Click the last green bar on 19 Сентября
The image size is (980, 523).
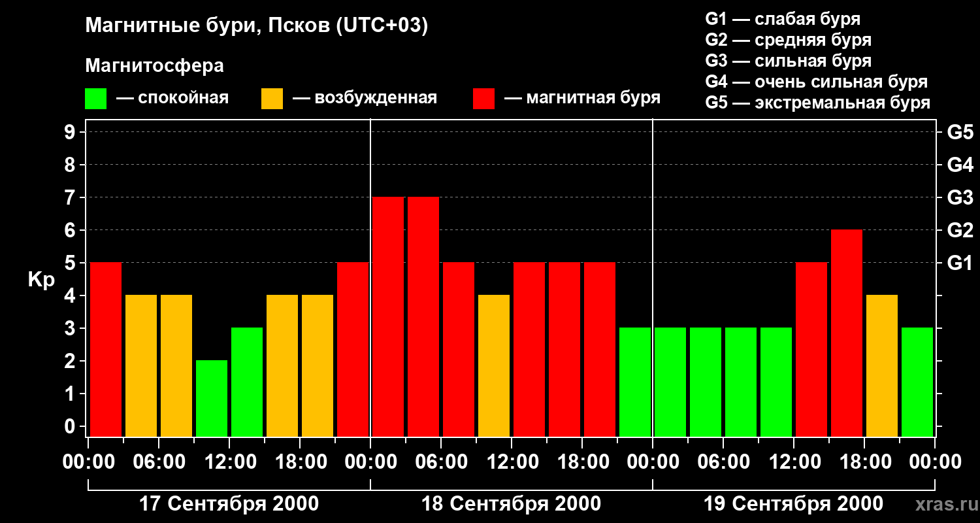click(x=917, y=382)
